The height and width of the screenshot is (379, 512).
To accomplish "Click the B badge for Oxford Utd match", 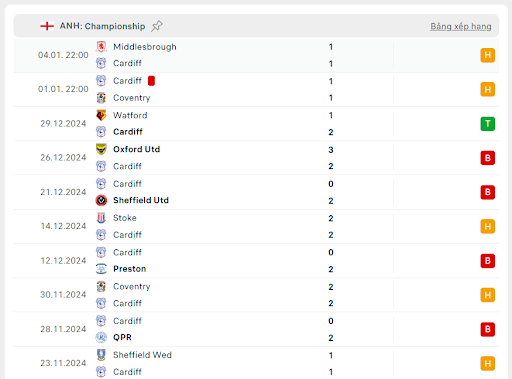I will [x=487, y=158].
